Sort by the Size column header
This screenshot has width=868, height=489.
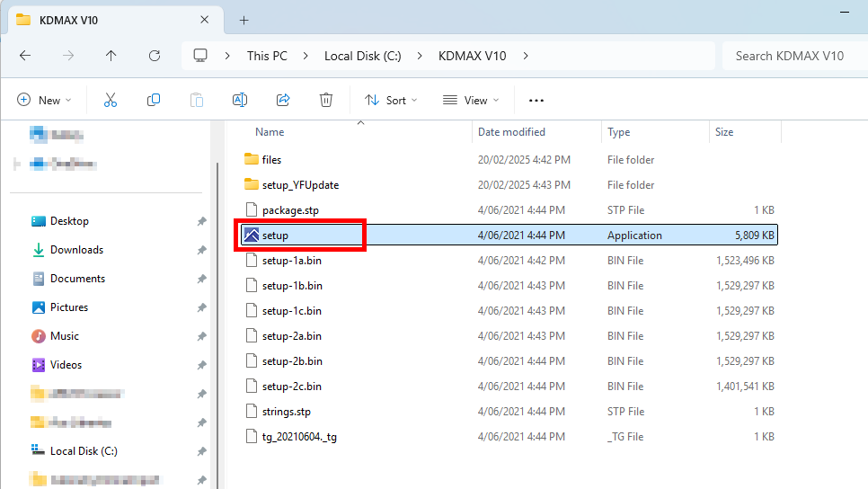(x=724, y=132)
